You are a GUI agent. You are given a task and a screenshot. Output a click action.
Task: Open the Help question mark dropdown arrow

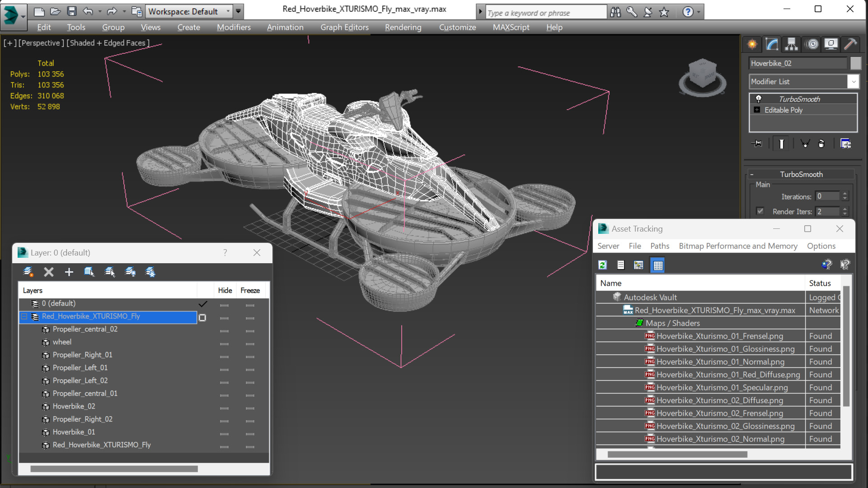699,12
